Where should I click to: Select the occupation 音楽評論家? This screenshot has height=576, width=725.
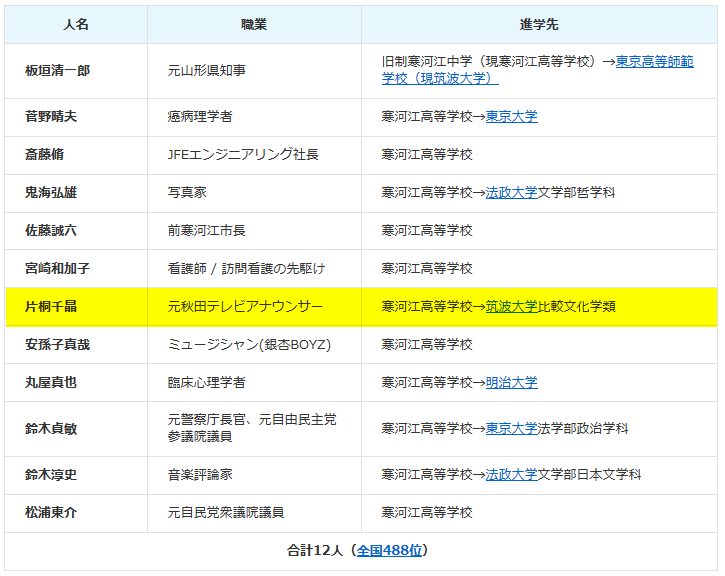coord(200,474)
